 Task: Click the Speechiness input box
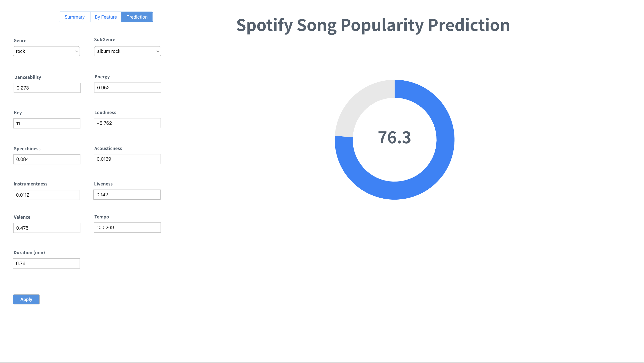[x=47, y=159]
